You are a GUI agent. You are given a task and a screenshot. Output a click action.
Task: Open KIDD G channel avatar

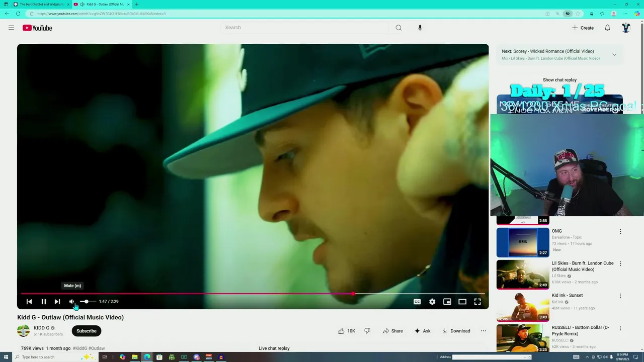pos(23,331)
